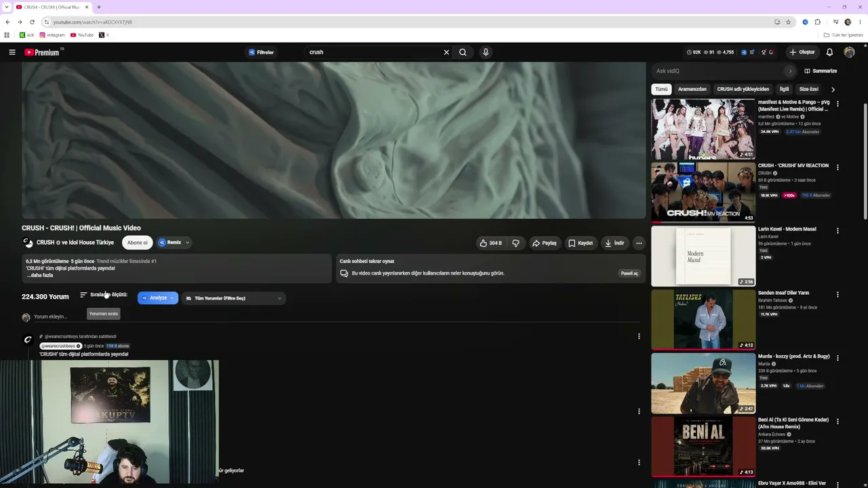Image resolution: width=868 pixels, height=488 pixels.
Task: Open the Chrome extensions puzzle icon
Action: tap(818, 22)
